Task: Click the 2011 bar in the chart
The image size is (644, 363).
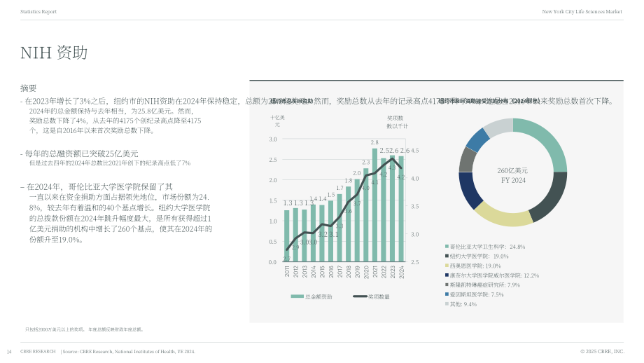Action: pos(287,236)
